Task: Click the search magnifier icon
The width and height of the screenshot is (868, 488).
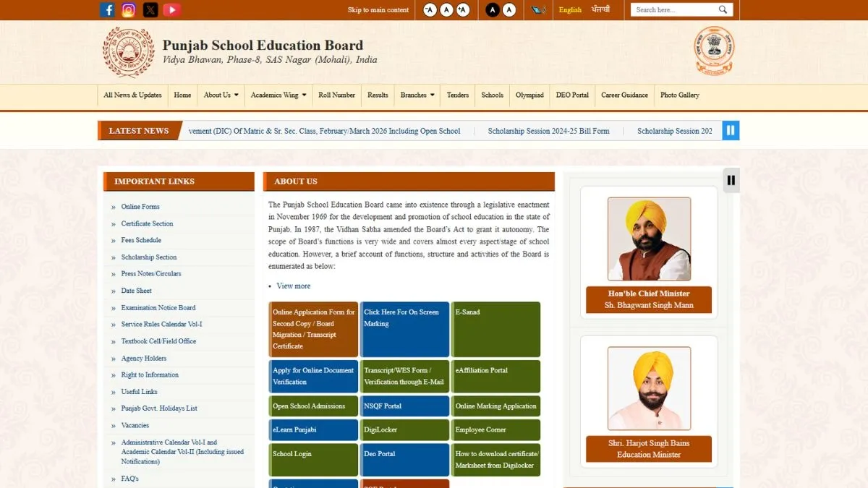Action: 723,9
